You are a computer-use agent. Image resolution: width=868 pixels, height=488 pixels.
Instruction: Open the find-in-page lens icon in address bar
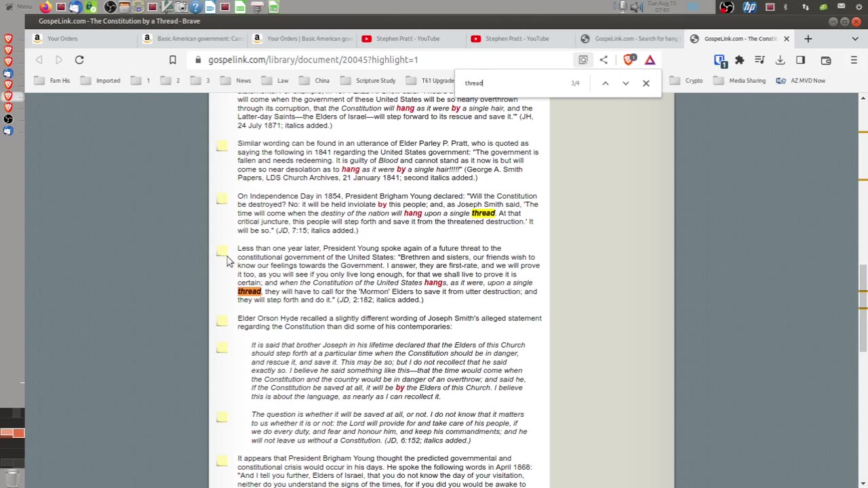click(x=583, y=60)
